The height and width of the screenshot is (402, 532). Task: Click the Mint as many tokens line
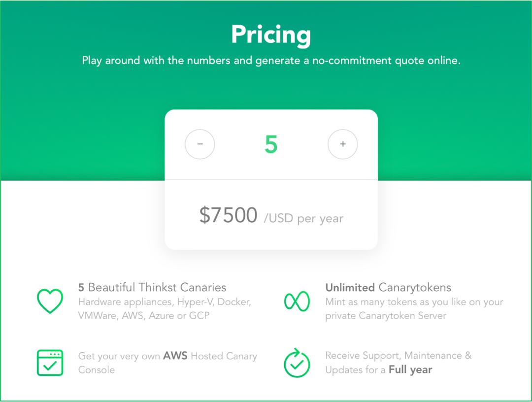pos(414,302)
